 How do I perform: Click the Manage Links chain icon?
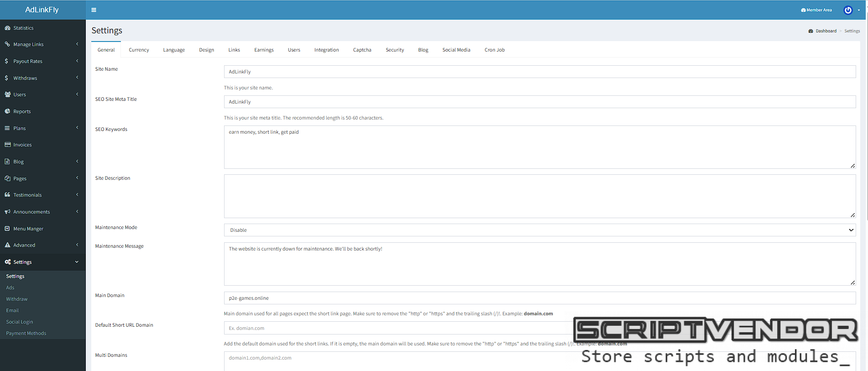[x=7, y=44]
